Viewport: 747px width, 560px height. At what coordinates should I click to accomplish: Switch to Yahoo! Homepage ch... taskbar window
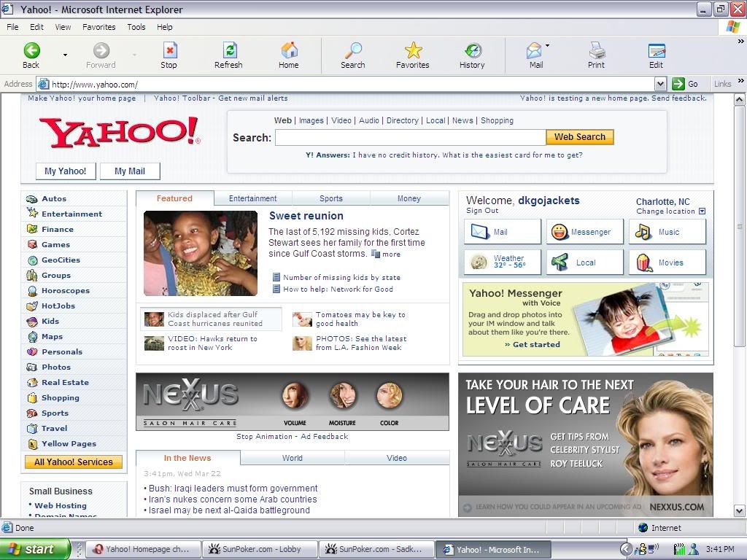coord(144,549)
